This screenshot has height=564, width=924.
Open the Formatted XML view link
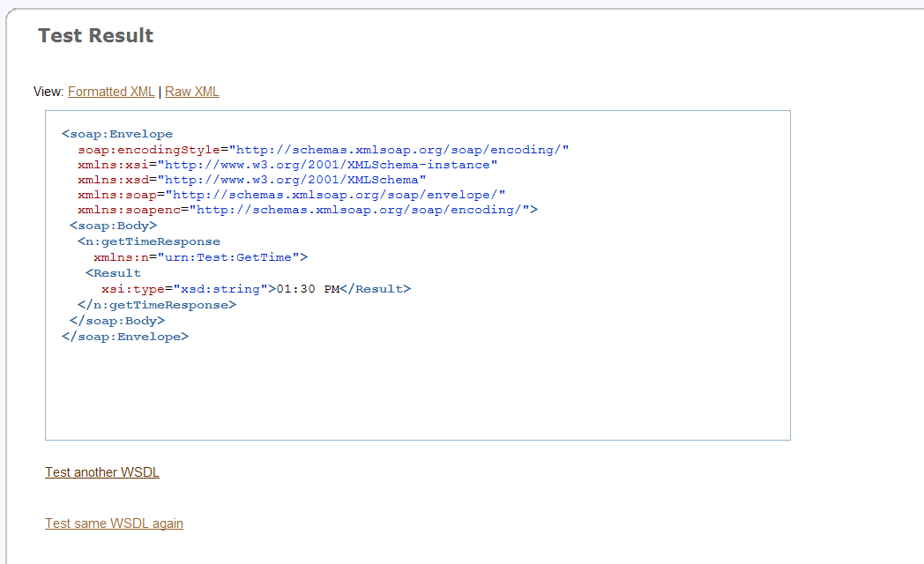111,92
